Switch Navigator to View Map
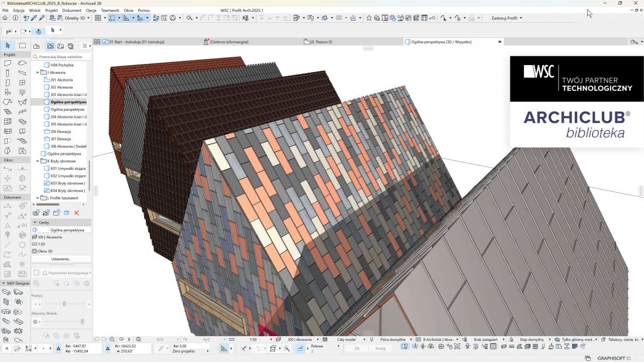The width and height of the screenshot is (644, 362). pos(50,46)
